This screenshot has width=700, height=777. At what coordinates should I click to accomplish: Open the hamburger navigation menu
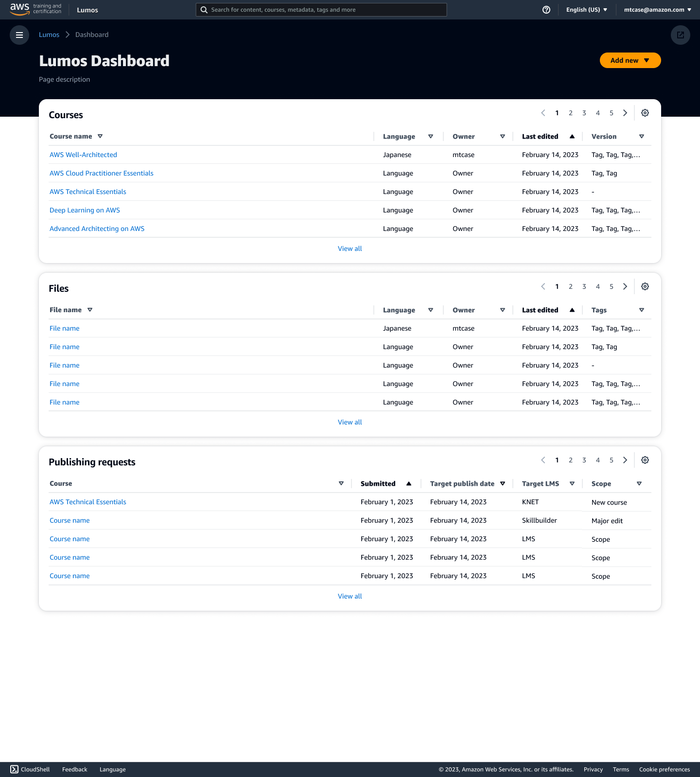coord(19,35)
